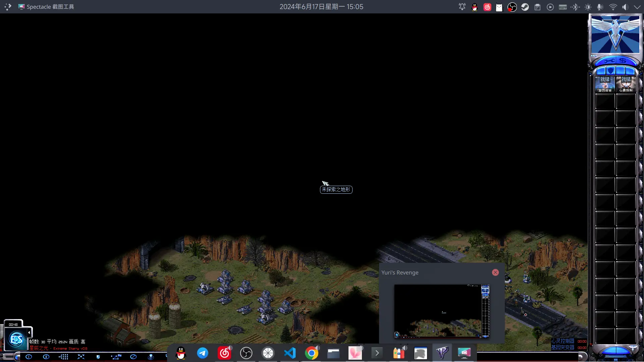Open Telegram from the dock
This screenshot has height=362, width=644.
pyautogui.click(x=203, y=353)
